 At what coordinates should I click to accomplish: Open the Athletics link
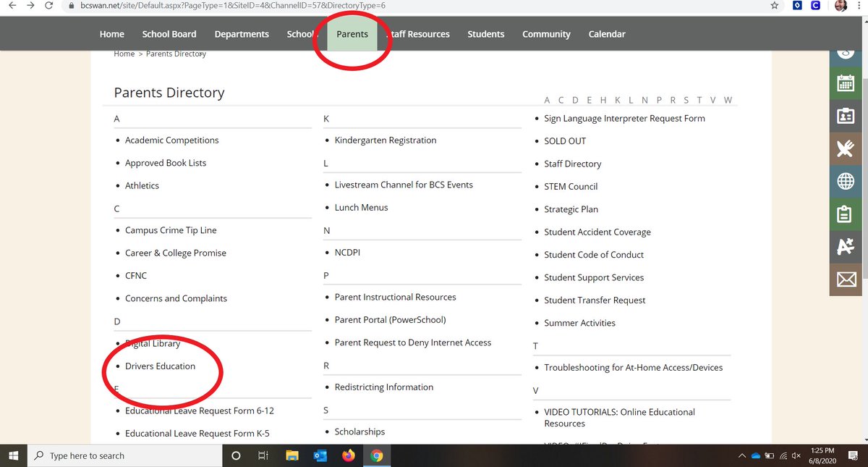[142, 186]
